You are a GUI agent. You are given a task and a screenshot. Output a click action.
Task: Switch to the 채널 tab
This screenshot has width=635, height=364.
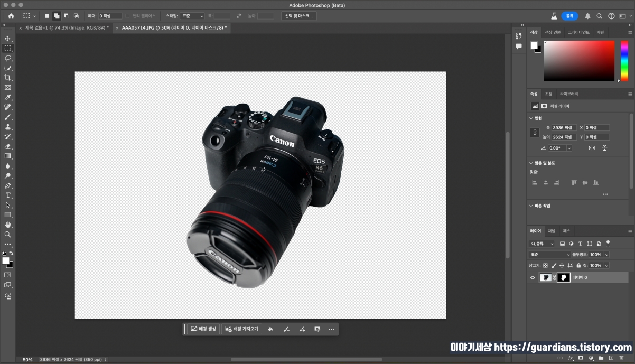(x=551, y=231)
